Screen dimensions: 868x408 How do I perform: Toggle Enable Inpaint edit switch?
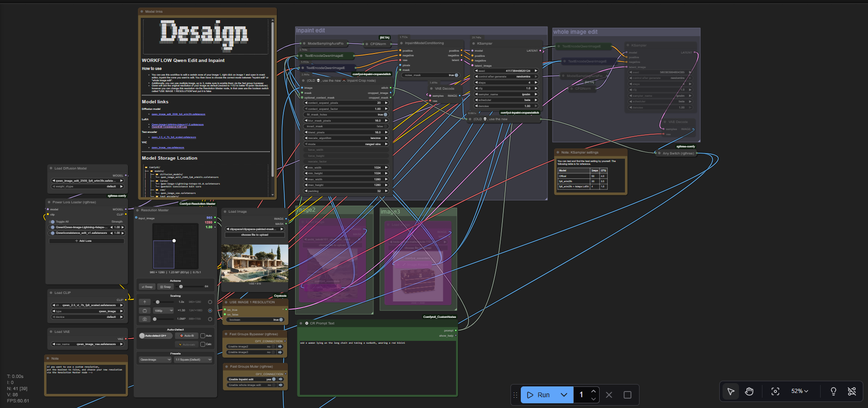[x=274, y=379]
